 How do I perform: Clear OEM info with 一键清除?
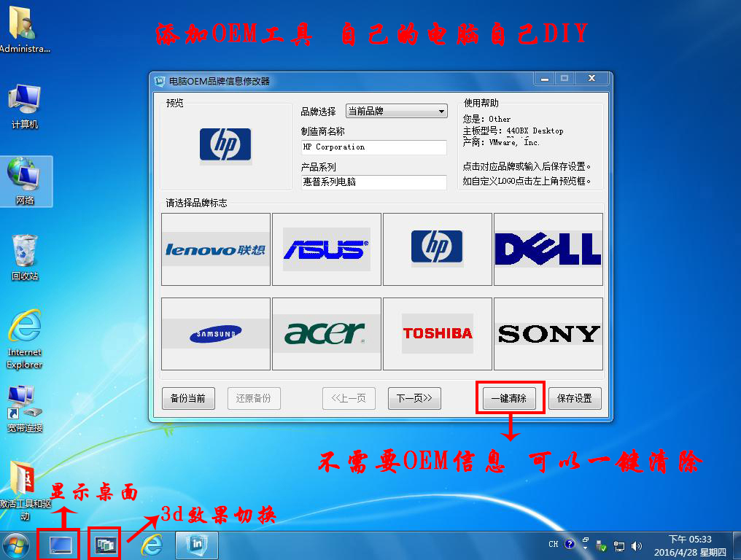coord(509,398)
